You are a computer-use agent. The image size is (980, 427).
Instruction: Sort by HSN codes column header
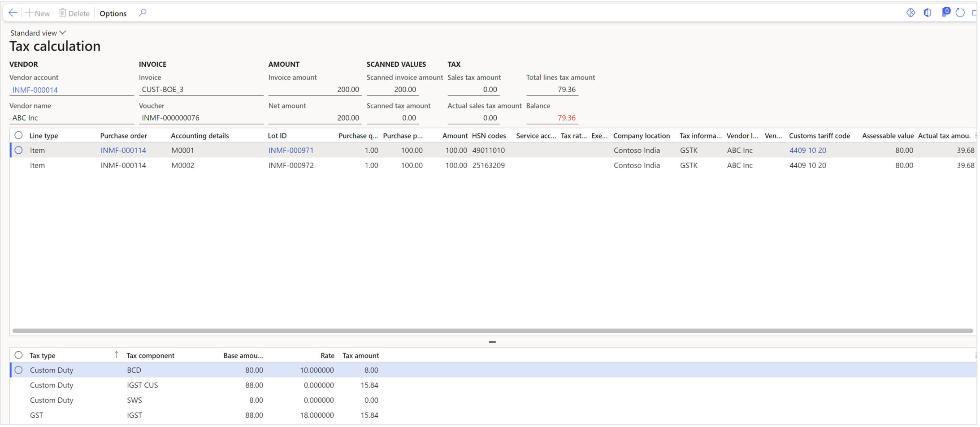pyautogui.click(x=489, y=136)
